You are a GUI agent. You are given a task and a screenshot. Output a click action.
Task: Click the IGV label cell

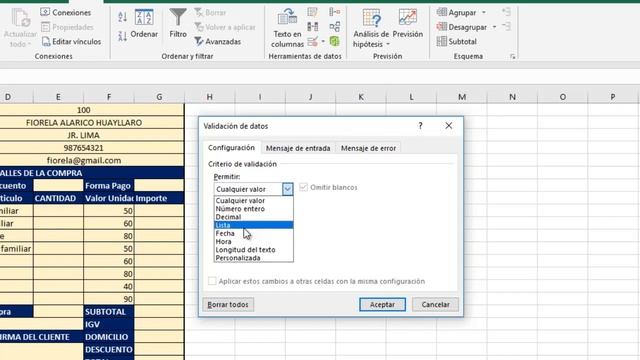[x=109, y=324]
